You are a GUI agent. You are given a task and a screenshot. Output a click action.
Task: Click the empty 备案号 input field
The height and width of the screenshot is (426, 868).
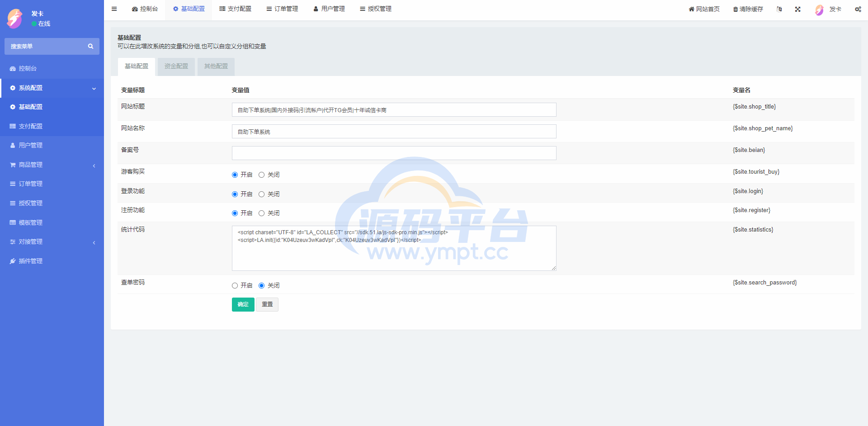pos(394,153)
